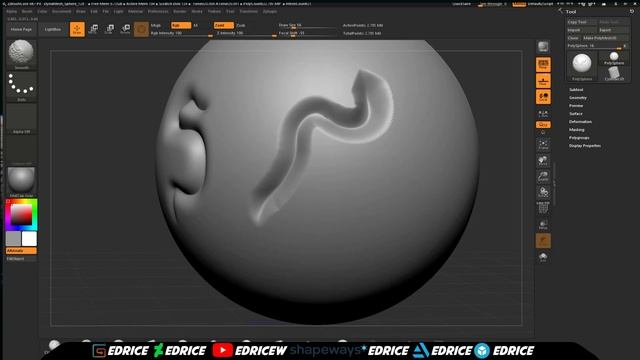The height and width of the screenshot is (360, 640).
Task: Open the Brush menu
Action: pos(27,11)
